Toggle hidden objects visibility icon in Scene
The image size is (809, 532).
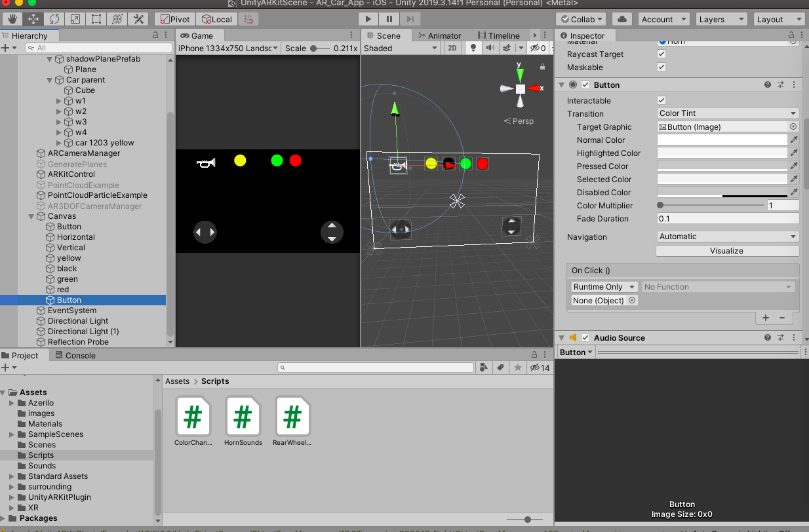538,48
